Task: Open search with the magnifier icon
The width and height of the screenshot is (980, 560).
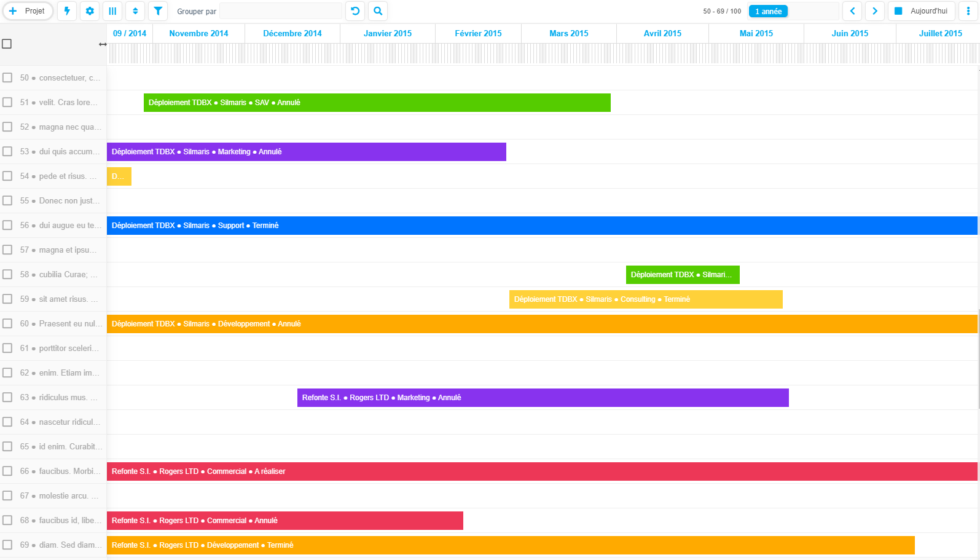Action: pos(378,11)
